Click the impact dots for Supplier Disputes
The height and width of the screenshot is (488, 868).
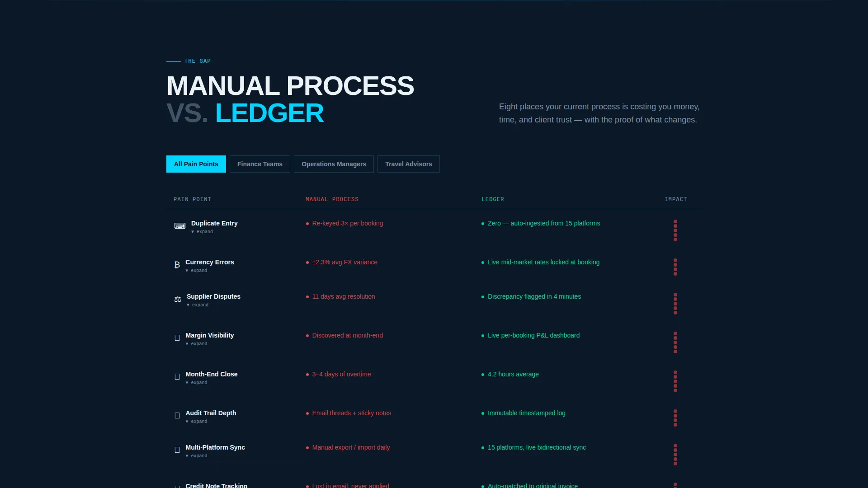(675, 304)
